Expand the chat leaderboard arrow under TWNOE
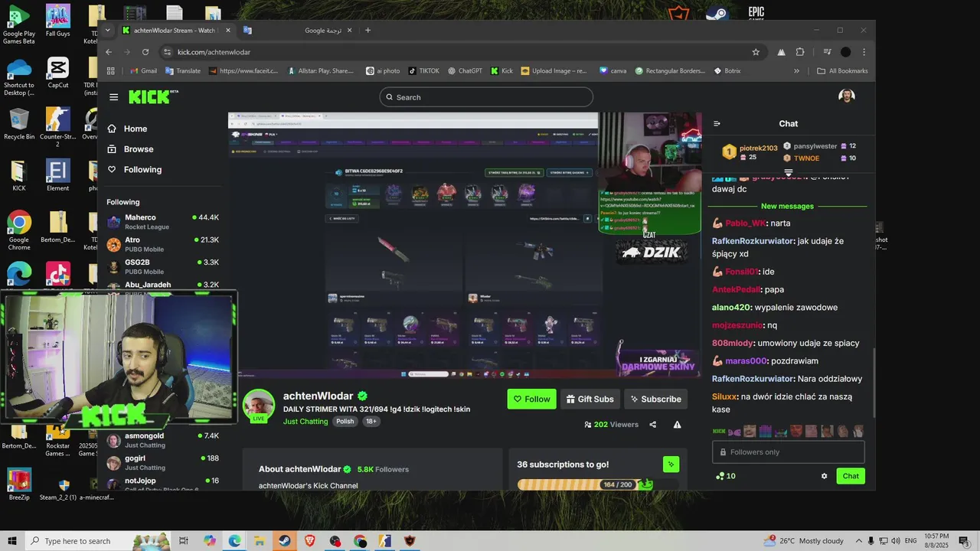Viewport: 980px width, 551px height. [789, 173]
